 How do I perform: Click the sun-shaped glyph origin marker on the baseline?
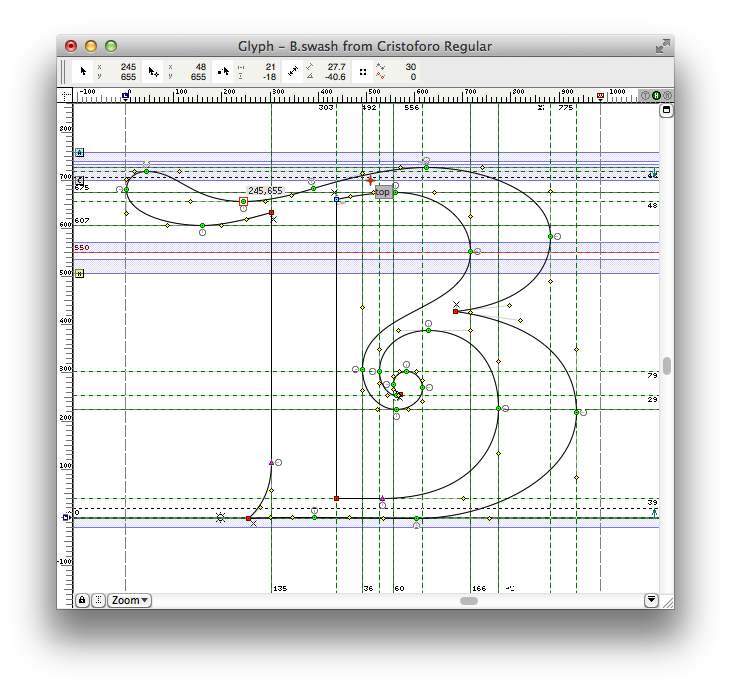221,517
